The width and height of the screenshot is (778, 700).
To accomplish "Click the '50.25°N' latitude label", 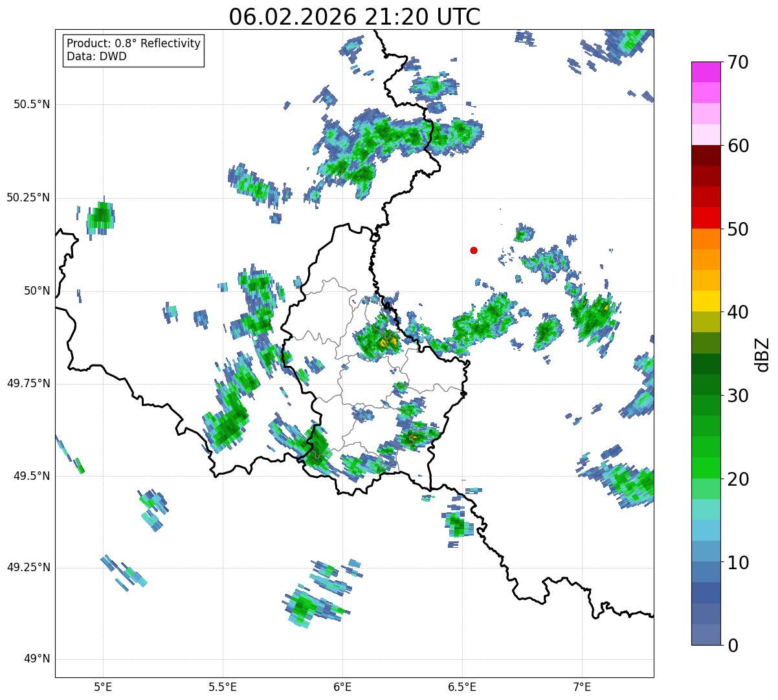I will click(x=28, y=198).
